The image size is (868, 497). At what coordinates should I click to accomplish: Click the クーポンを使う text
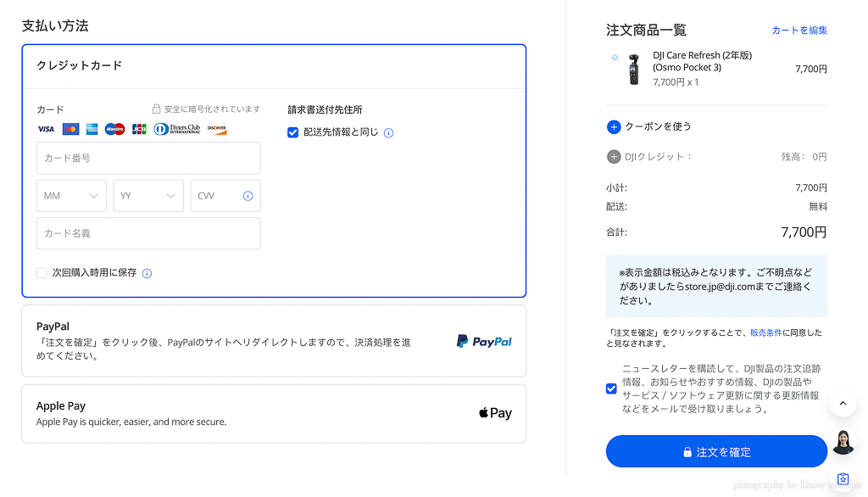tap(658, 126)
